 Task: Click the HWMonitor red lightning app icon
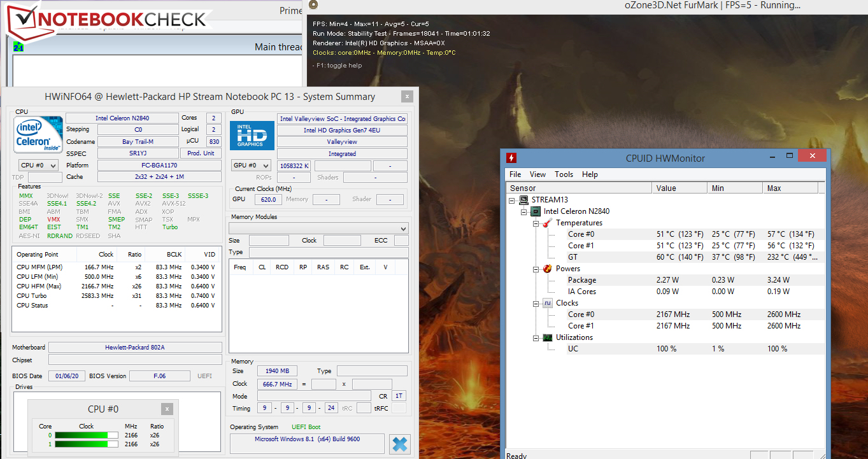coord(511,158)
